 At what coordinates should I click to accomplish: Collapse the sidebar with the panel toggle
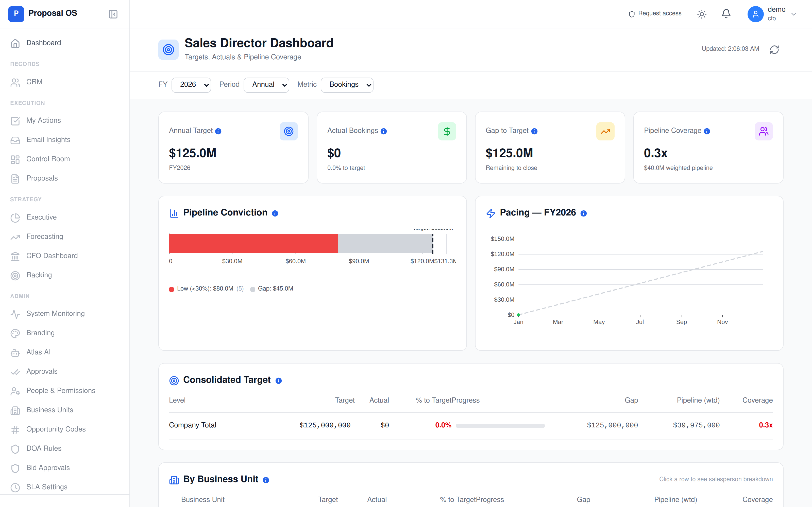coord(113,14)
